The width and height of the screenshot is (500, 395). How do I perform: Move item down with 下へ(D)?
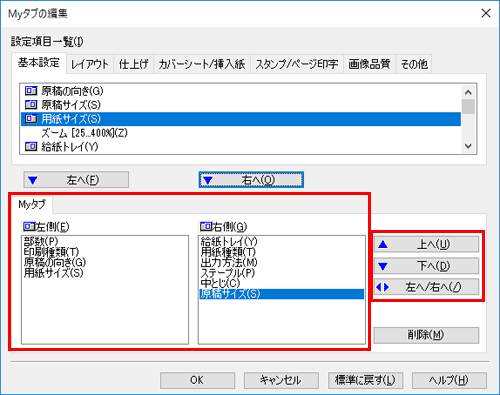[x=426, y=266]
